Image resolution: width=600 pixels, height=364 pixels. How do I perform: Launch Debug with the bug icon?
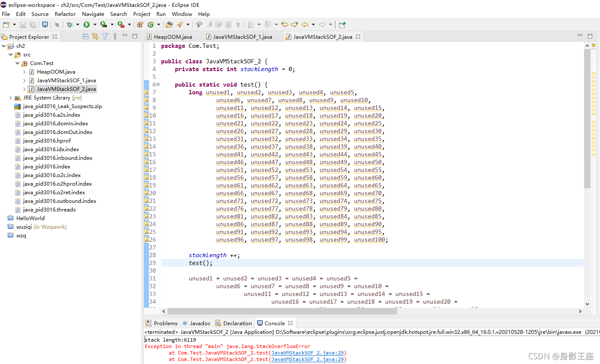tap(69, 25)
